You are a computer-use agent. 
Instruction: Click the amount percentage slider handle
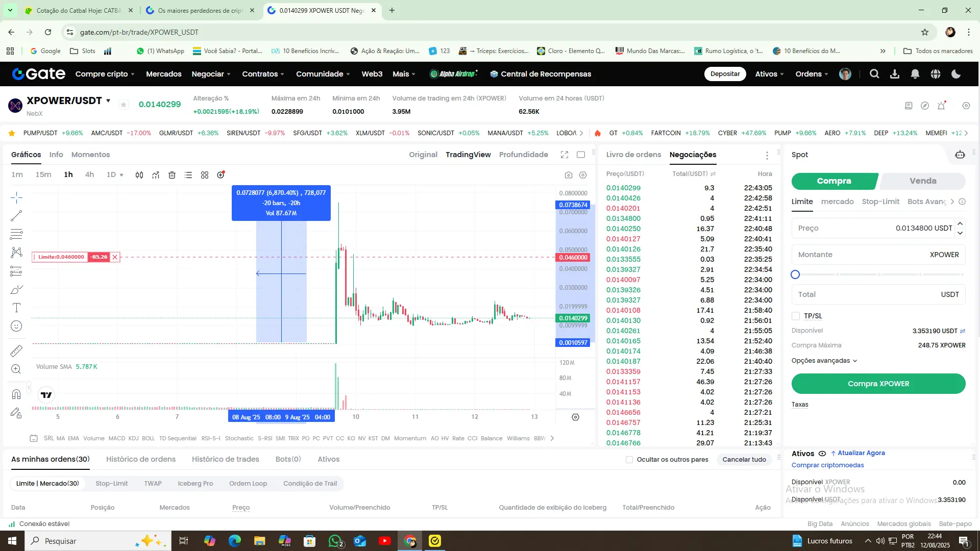[795, 274]
